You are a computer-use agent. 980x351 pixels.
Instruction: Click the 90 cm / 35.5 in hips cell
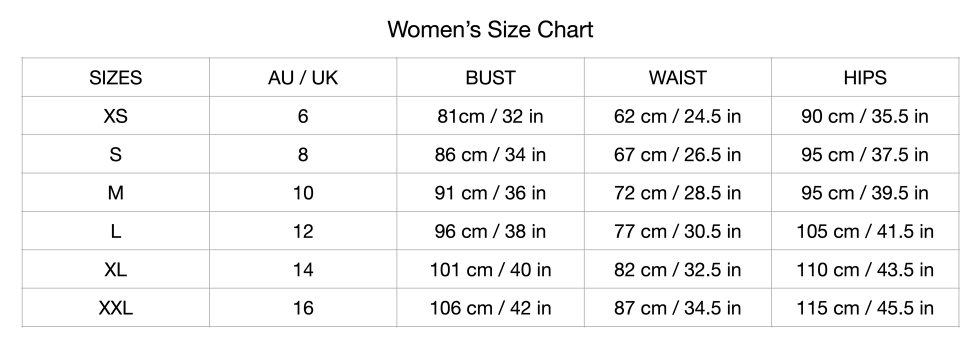[x=865, y=116]
